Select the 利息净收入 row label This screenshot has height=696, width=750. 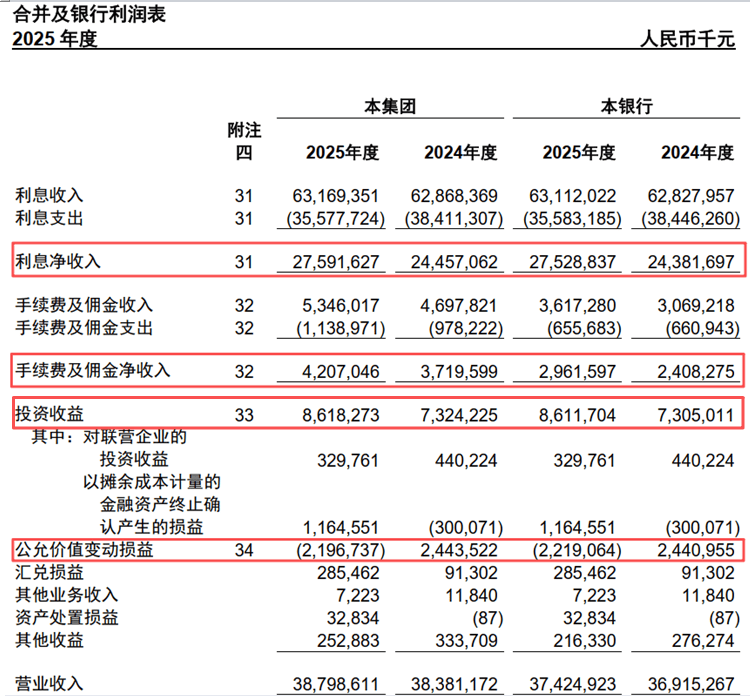click(x=58, y=262)
